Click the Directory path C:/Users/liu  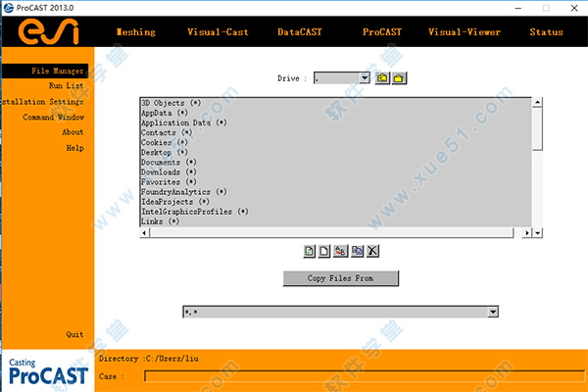click(172, 359)
